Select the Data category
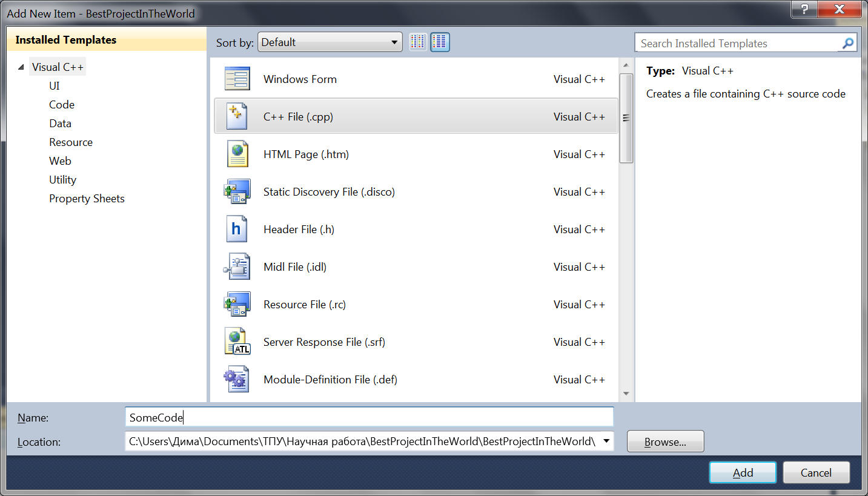 click(60, 124)
